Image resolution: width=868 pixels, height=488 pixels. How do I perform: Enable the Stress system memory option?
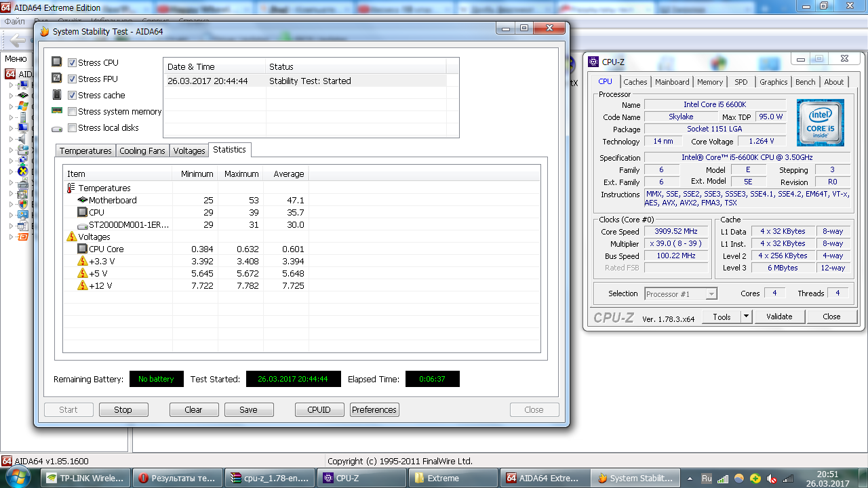(x=72, y=111)
